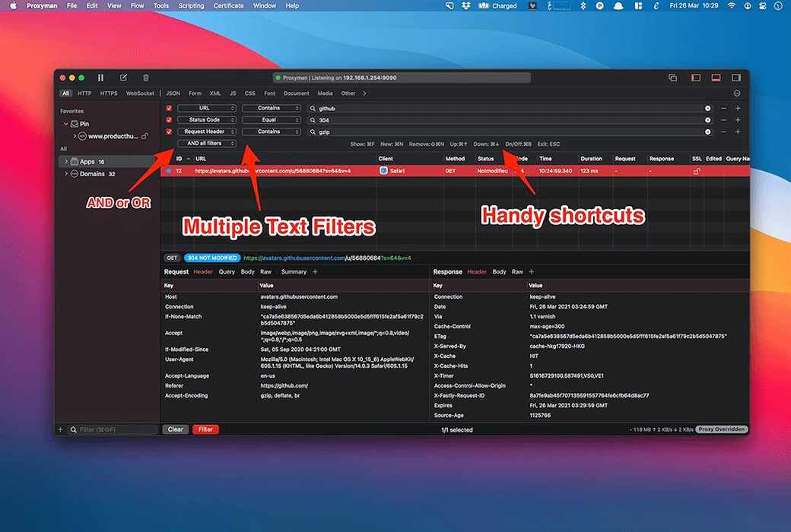Uncheck the Status Code filter checkbox

click(169, 120)
